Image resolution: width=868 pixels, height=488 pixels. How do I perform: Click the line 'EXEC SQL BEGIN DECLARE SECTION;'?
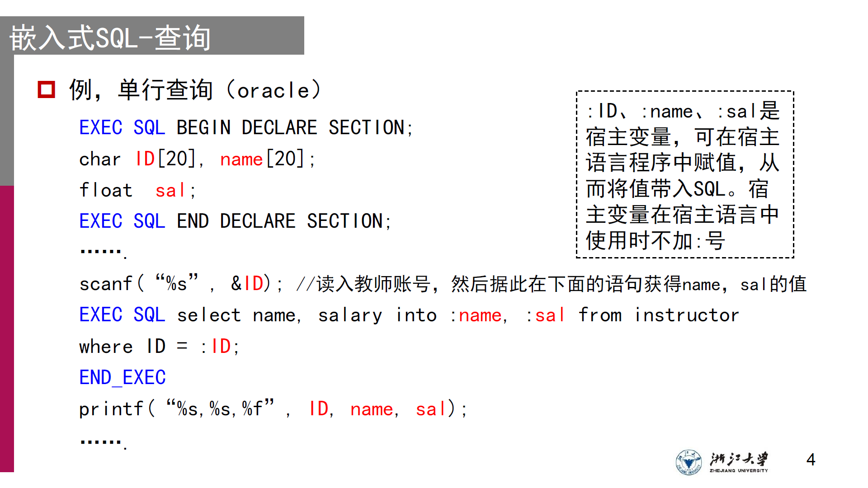click(x=246, y=127)
